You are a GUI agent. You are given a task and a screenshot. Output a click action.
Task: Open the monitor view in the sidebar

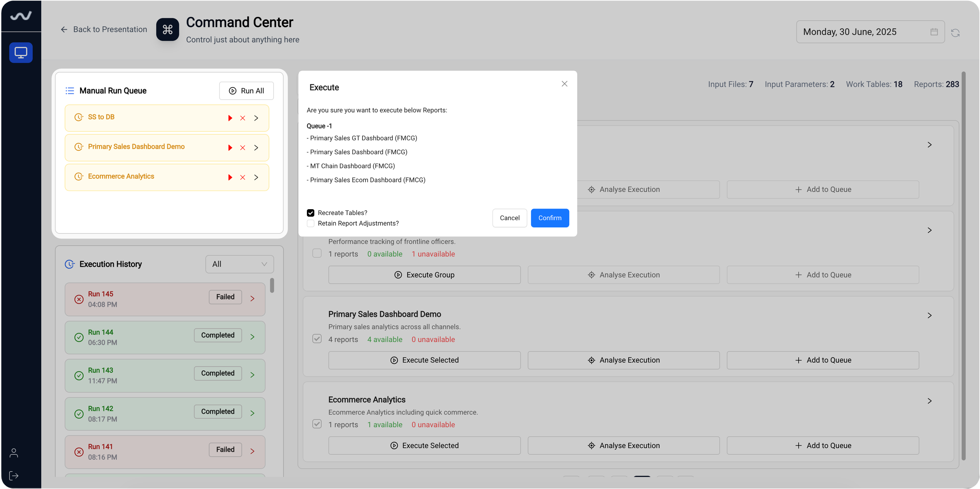point(21,52)
